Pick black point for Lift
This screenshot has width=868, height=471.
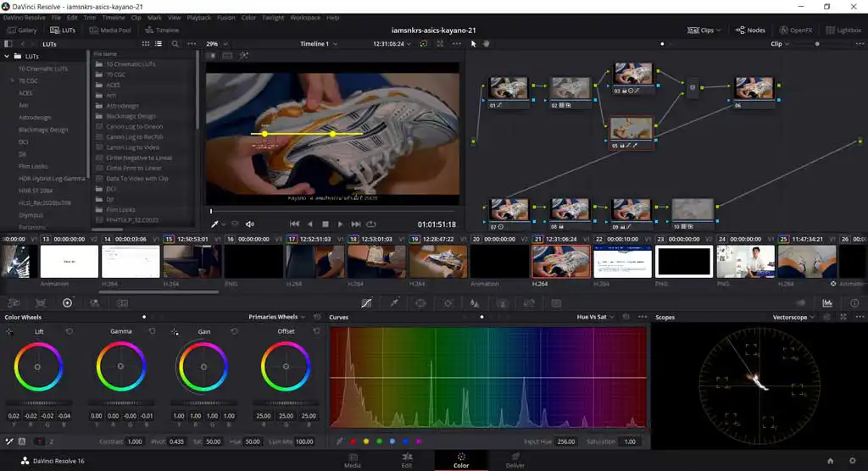[x=9, y=331]
